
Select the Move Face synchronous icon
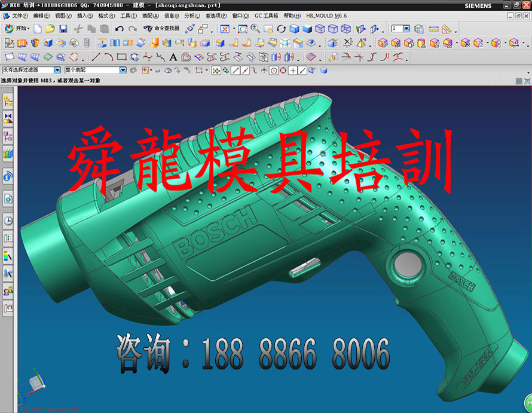tap(383, 43)
